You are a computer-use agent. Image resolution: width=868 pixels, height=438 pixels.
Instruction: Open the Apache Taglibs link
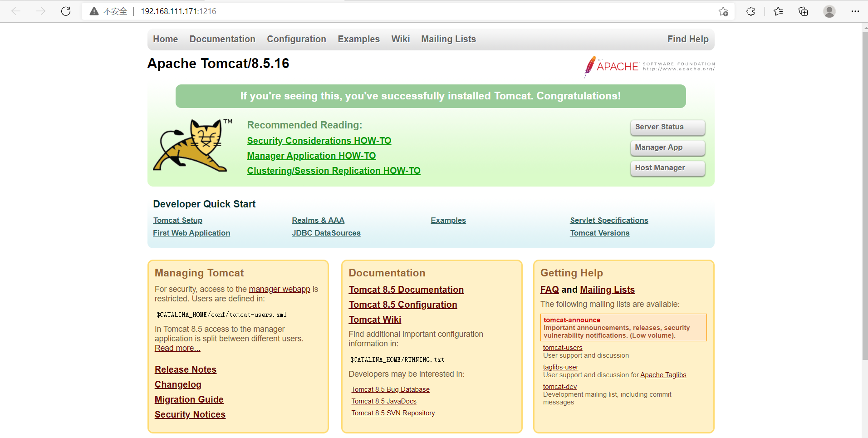click(663, 375)
